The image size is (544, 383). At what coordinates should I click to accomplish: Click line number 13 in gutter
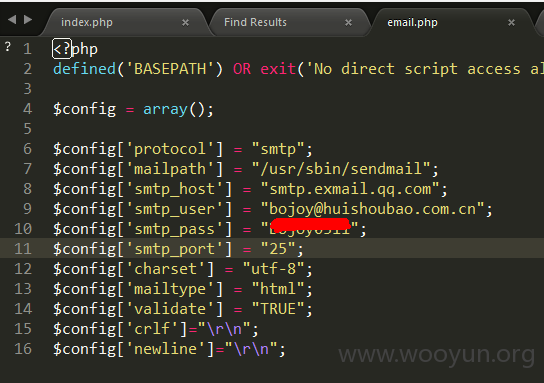pos(23,289)
